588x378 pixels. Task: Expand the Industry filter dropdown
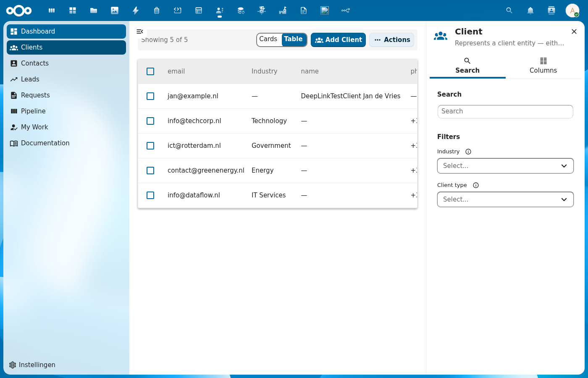tap(505, 166)
